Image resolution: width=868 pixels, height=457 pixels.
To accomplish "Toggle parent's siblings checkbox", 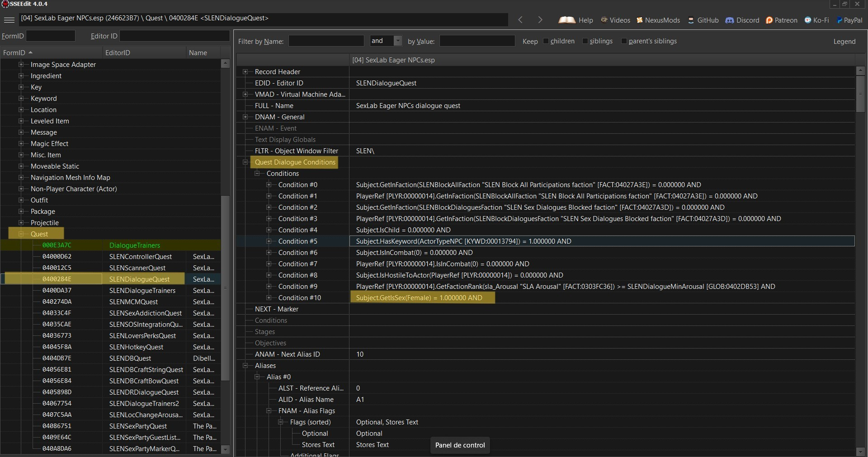I will [x=624, y=41].
